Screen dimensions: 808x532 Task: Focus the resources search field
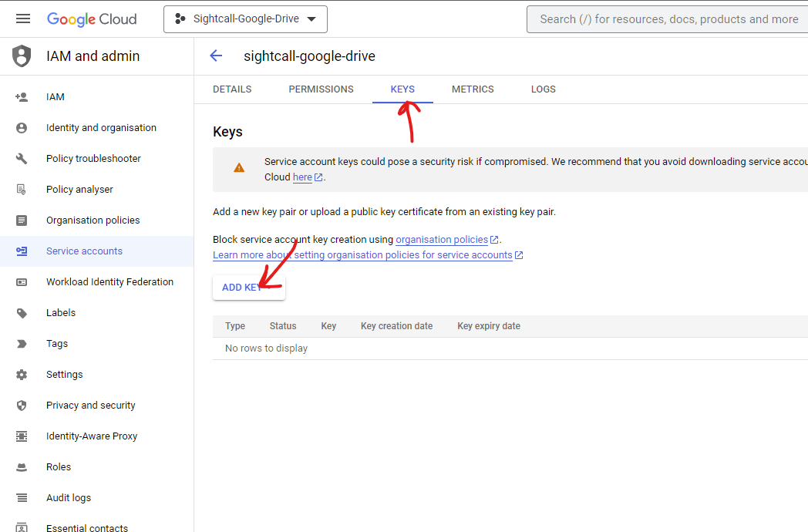coord(668,19)
